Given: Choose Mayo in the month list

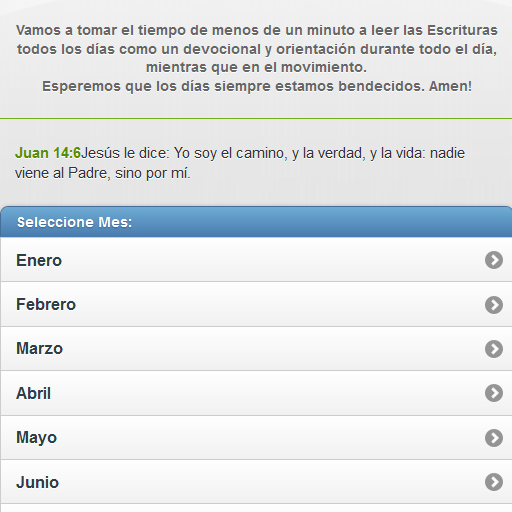Looking at the screenshot, I should [256, 437].
